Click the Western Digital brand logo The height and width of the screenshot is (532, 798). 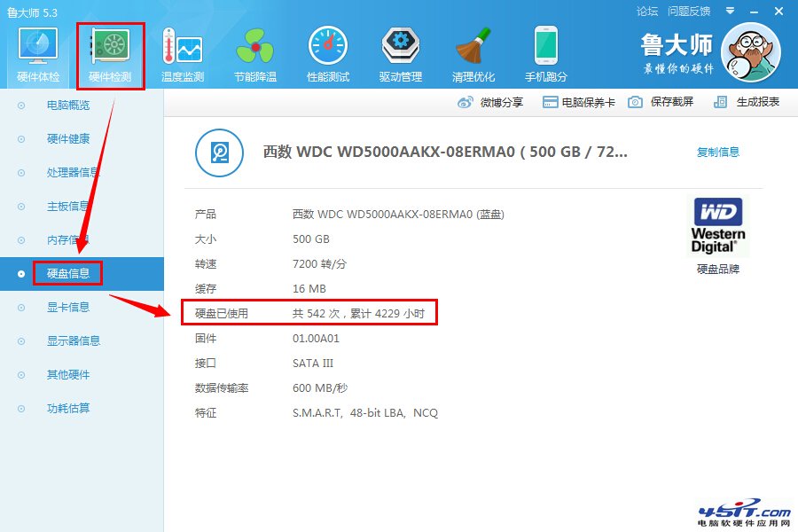pos(718,226)
